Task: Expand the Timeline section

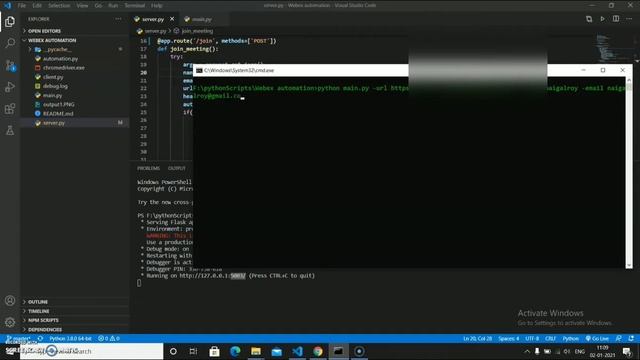Action: 75,311
